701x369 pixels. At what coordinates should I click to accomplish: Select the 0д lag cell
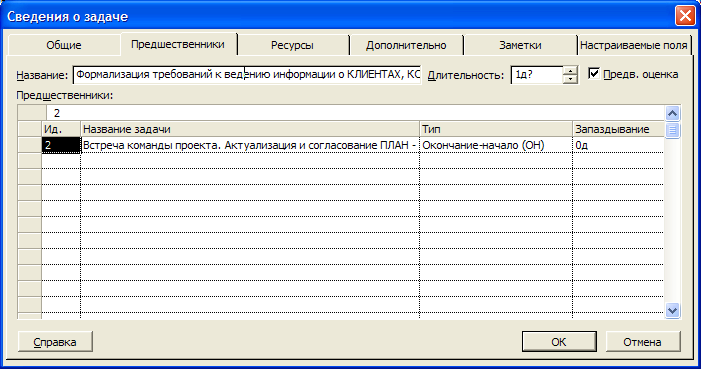point(618,145)
